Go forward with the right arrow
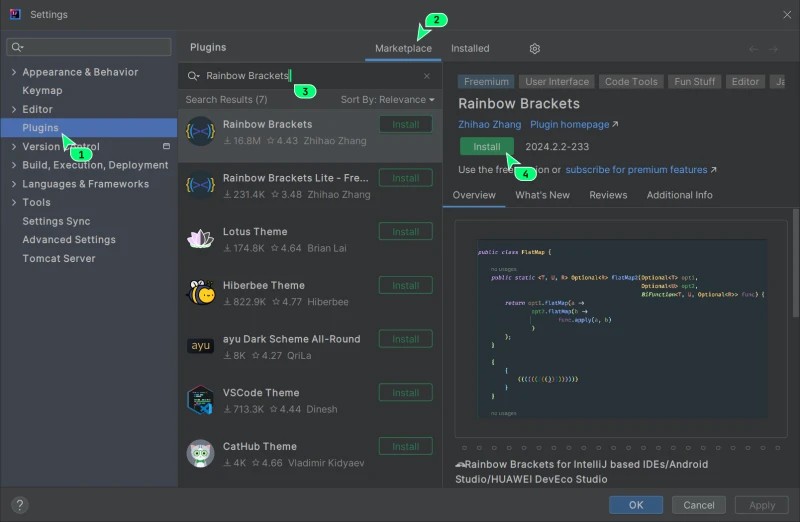Screen dimensions: 800x522 point(773,49)
